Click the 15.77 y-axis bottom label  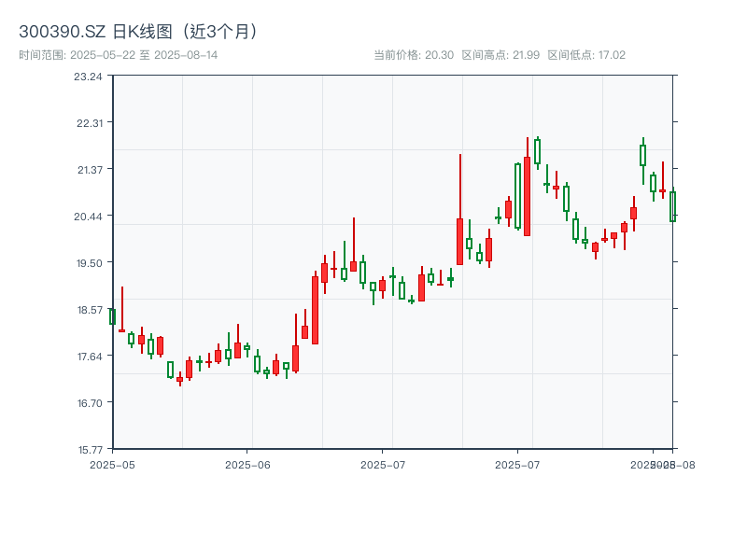pyautogui.click(x=88, y=449)
